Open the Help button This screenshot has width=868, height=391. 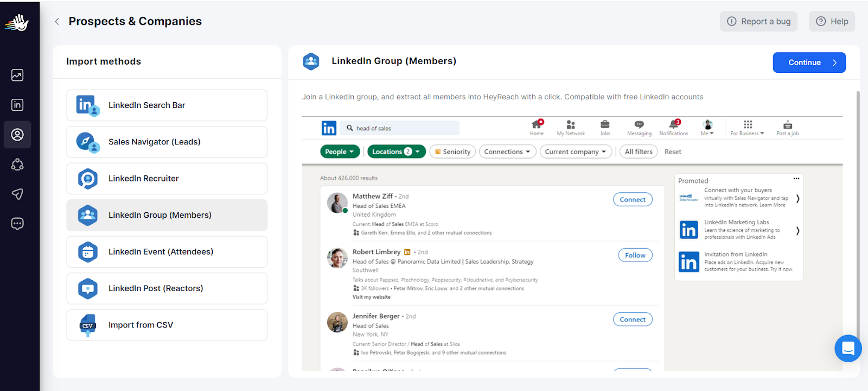tap(832, 21)
